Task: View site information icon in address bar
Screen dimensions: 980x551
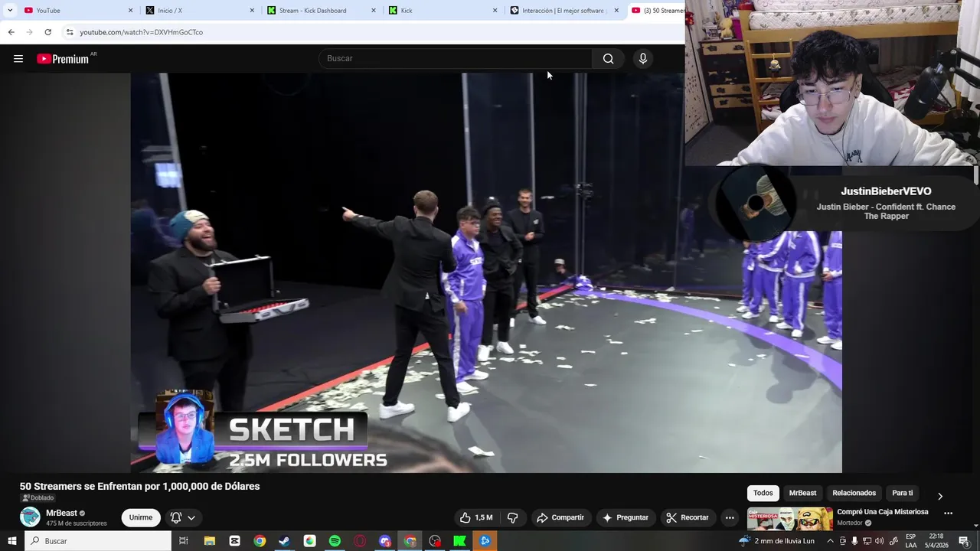Action: coord(70,32)
